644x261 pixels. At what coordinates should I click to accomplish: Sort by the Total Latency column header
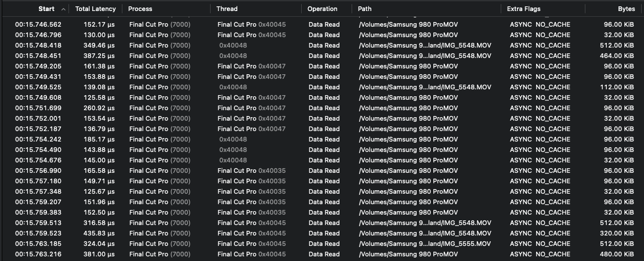coord(95,9)
